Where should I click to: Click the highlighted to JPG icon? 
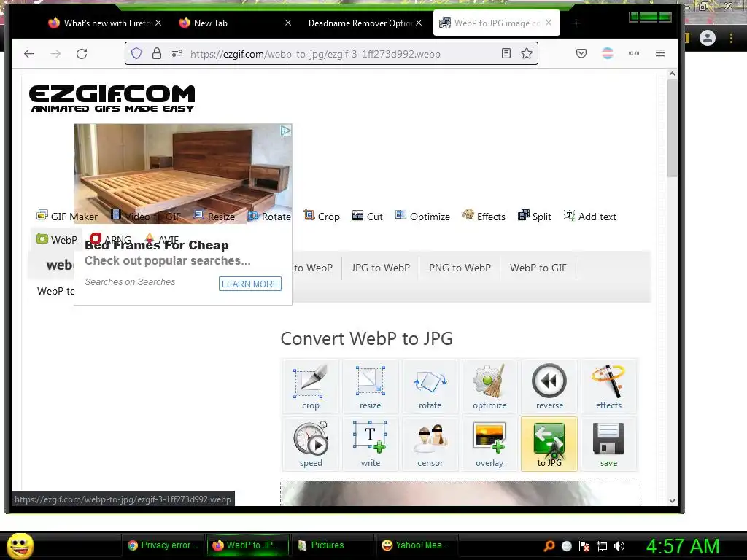pos(549,444)
